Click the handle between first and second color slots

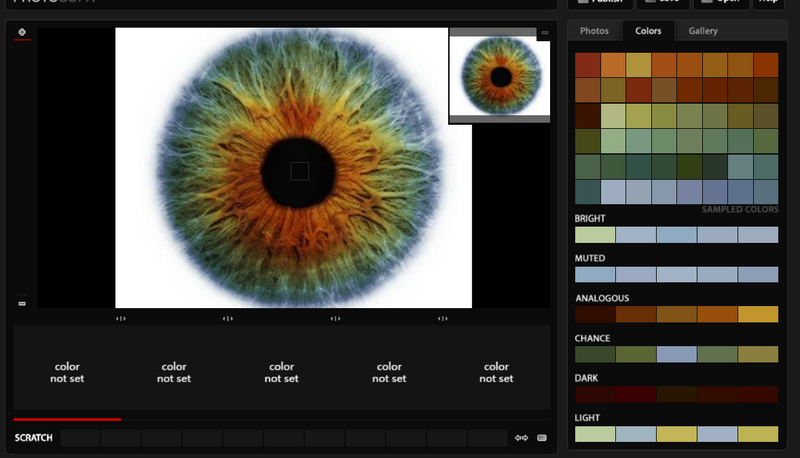(120, 318)
